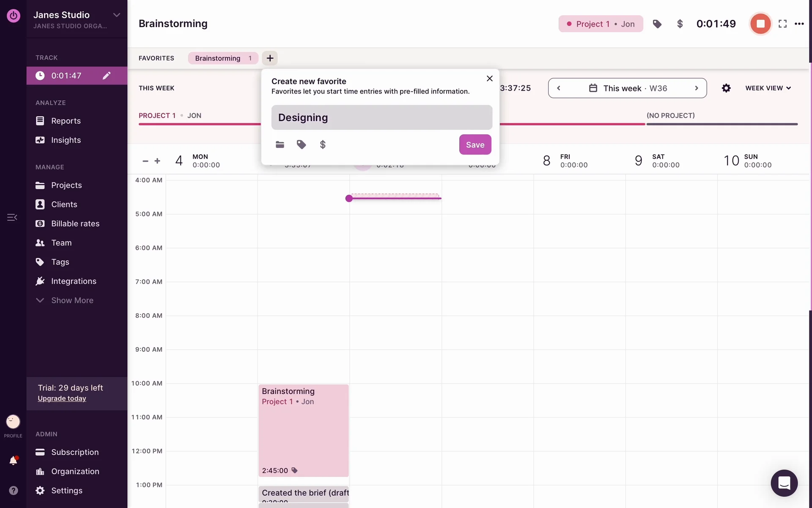This screenshot has width=812, height=508.
Task: Stop the running timer
Action: [760, 24]
